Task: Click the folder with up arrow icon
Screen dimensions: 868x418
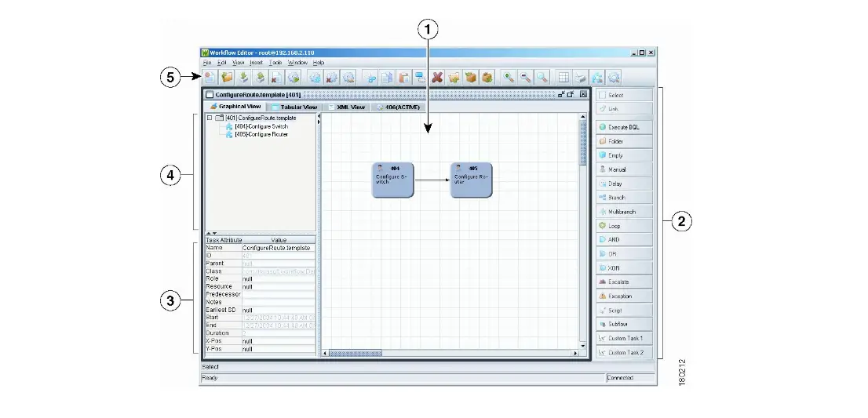Action: click(454, 78)
